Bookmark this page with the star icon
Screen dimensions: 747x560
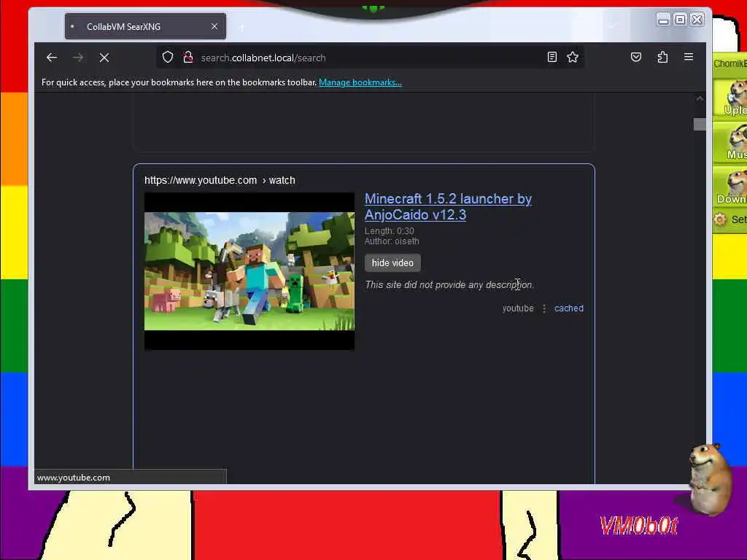point(573,57)
